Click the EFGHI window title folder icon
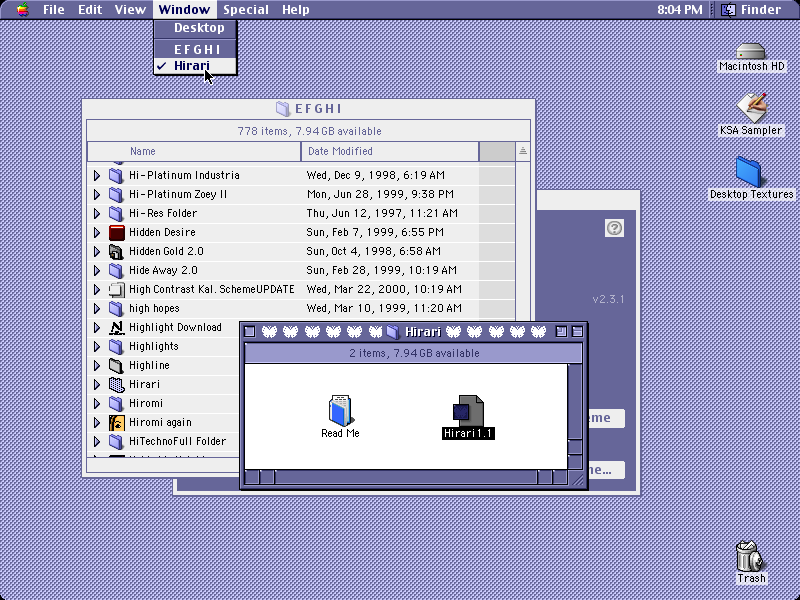The height and width of the screenshot is (600, 800). [x=283, y=108]
